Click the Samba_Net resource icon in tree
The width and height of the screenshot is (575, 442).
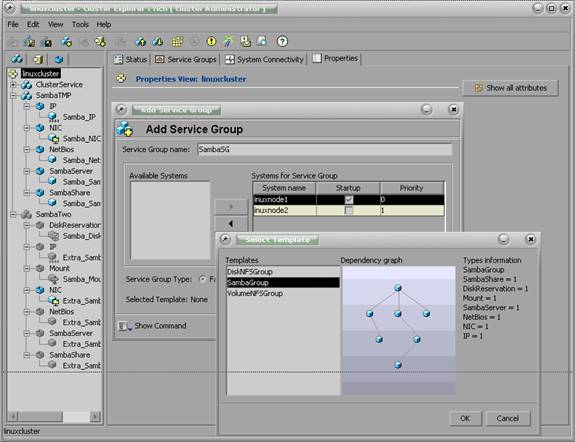[52, 160]
